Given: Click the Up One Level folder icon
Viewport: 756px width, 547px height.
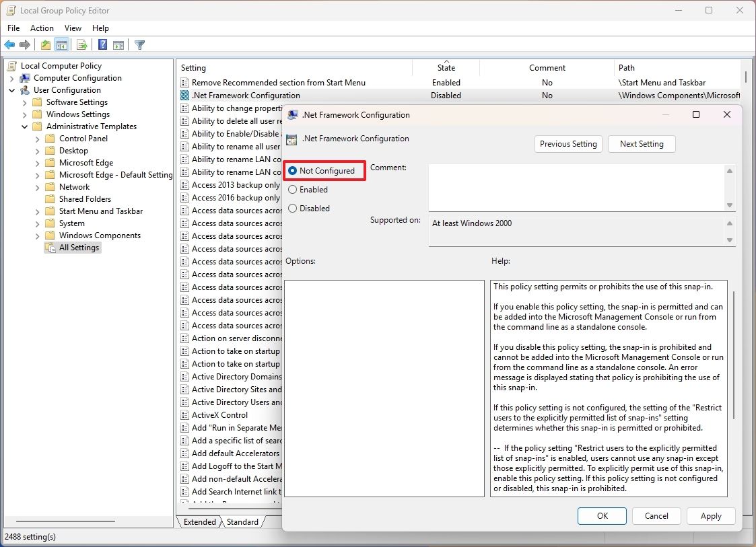Looking at the screenshot, I should 44,44.
